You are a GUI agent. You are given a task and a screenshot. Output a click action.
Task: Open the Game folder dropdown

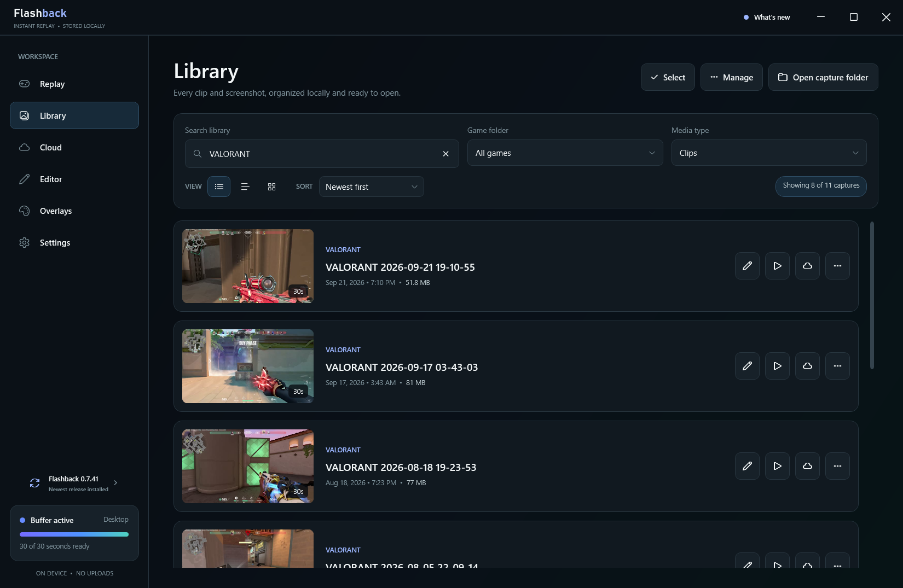[565, 153]
